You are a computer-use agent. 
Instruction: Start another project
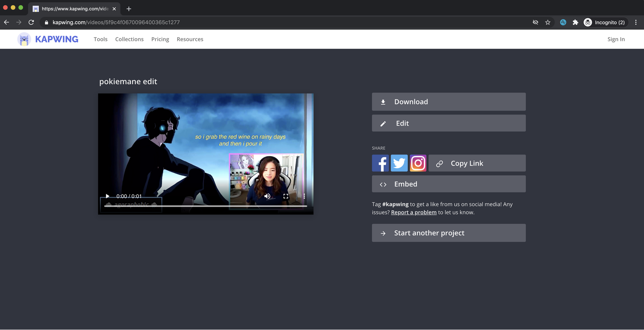coord(449,233)
